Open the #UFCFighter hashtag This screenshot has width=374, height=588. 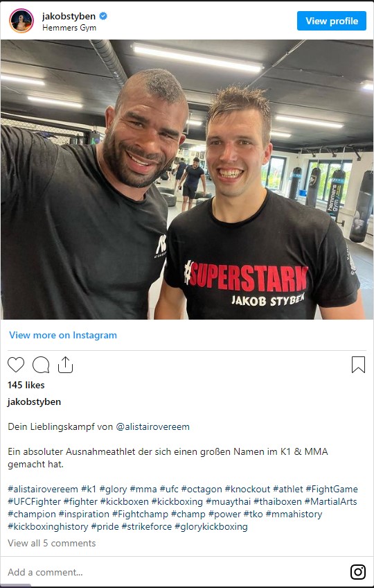tap(34, 501)
